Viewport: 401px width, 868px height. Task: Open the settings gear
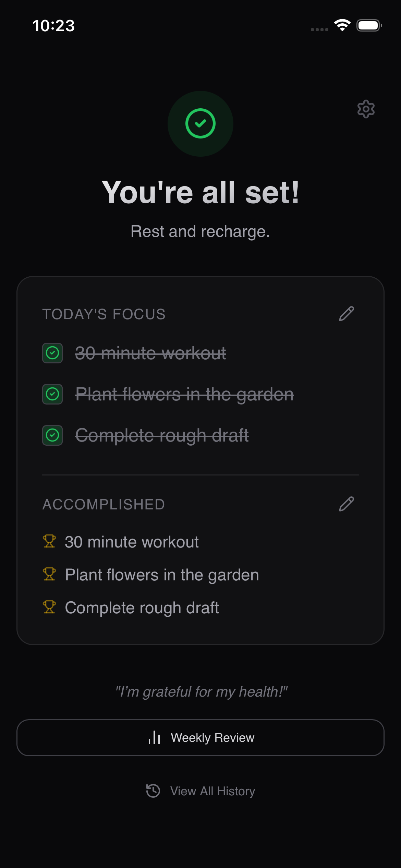point(366,109)
